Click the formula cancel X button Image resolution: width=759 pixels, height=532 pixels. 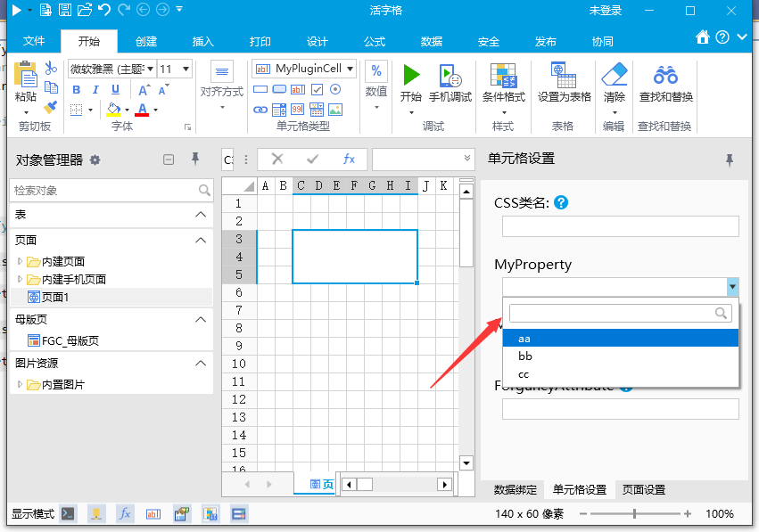(277, 159)
